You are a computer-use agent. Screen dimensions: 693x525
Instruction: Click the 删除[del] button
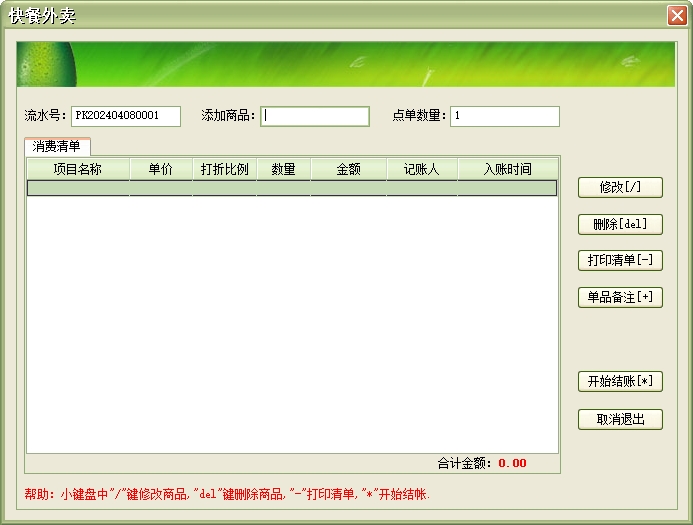[620, 224]
